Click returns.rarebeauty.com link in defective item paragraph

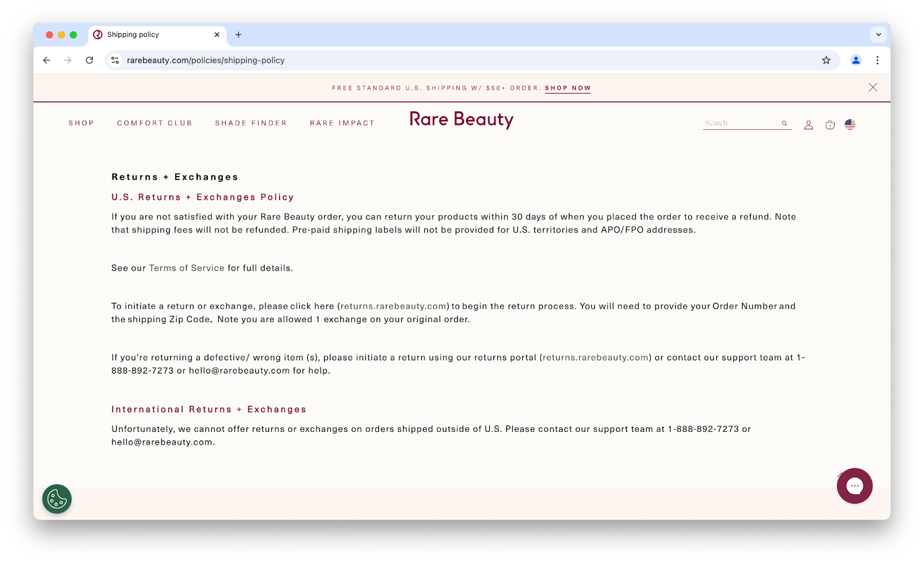(x=595, y=357)
